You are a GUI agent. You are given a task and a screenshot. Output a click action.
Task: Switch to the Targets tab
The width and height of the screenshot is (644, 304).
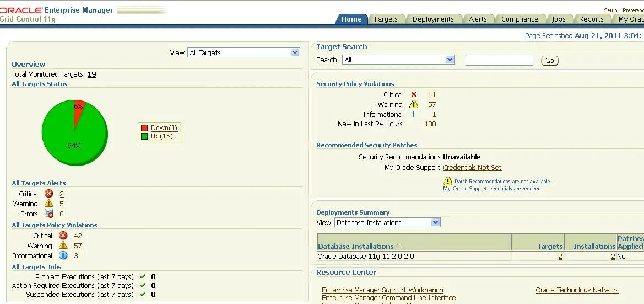(x=386, y=19)
